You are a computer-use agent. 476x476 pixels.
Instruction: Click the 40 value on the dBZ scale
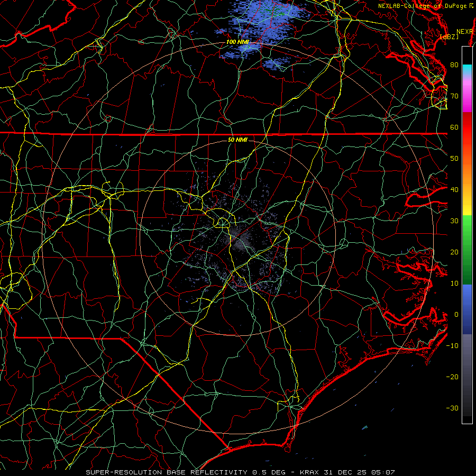coord(454,190)
